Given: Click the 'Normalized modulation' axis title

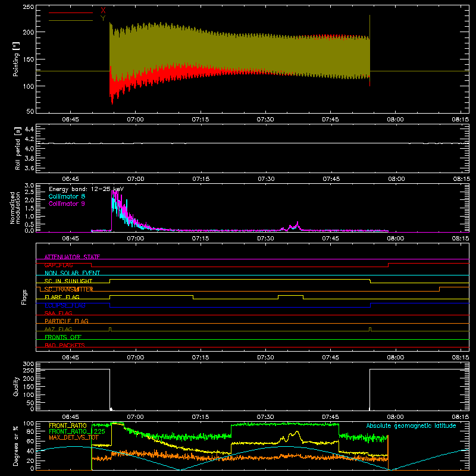Looking at the screenshot, I should [x=15, y=208].
